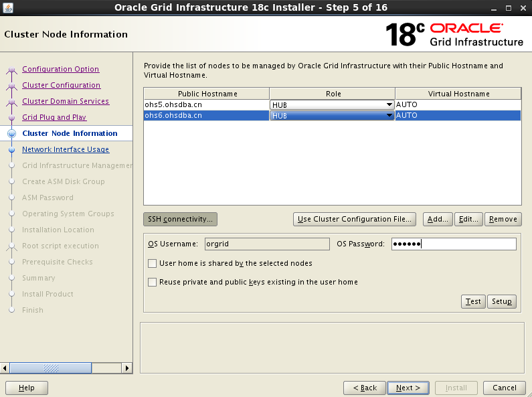The height and width of the screenshot is (397, 532).
Task: Click AUTO virtual hostname for ohs5
Action: pyautogui.click(x=458, y=104)
